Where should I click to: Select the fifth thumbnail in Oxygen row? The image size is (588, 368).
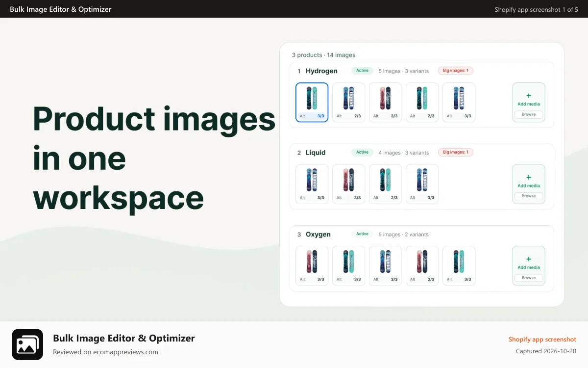point(459,265)
